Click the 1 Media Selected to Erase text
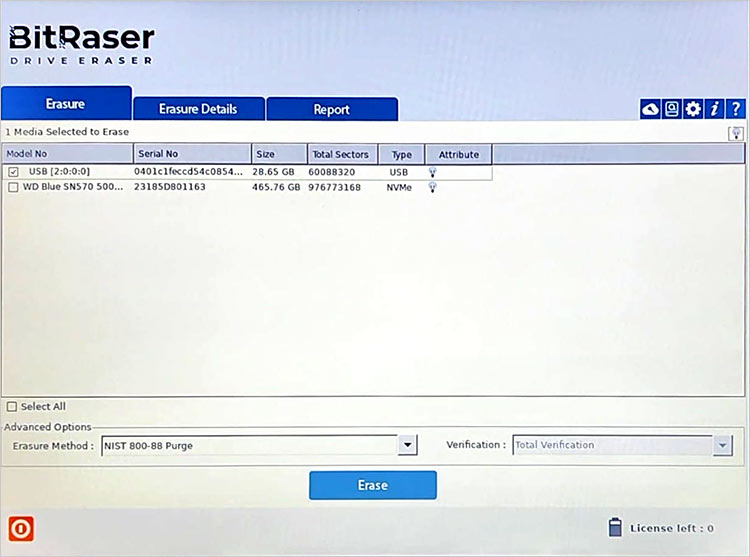The image size is (750, 557). [67, 131]
